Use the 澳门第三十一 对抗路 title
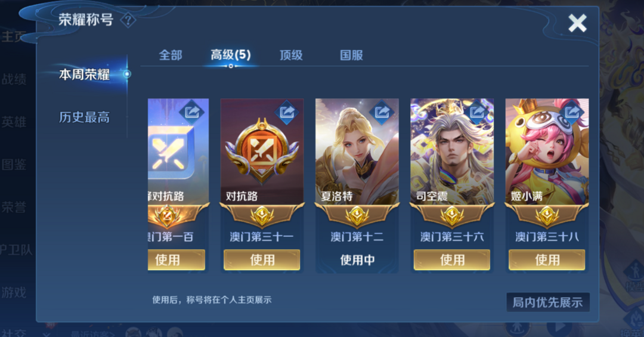This screenshot has width=644, height=337. click(x=262, y=259)
